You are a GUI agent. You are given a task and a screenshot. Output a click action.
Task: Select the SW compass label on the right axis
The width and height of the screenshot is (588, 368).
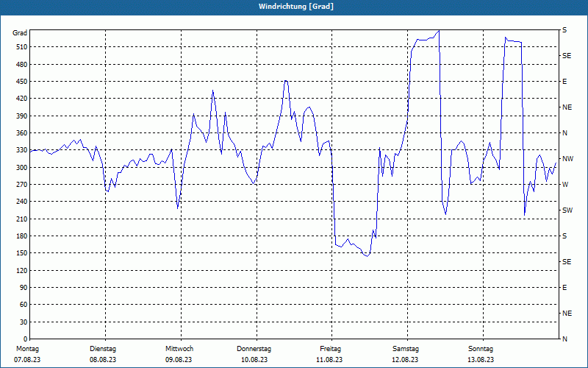click(567, 210)
